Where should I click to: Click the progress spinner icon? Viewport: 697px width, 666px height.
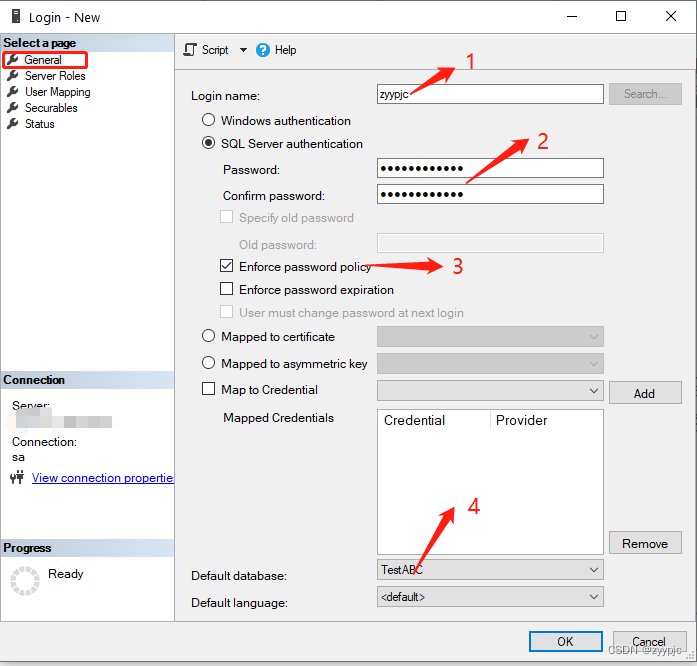(x=25, y=581)
